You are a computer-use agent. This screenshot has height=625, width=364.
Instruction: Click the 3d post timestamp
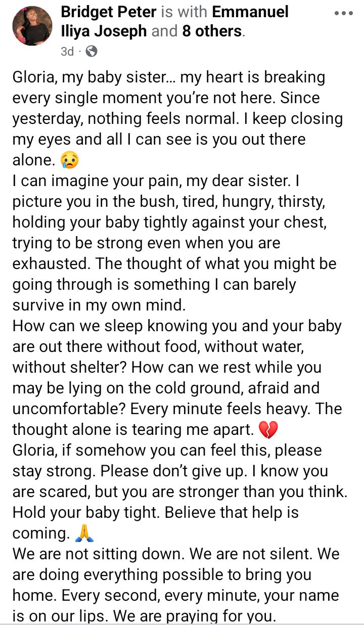pyautogui.click(x=67, y=51)
